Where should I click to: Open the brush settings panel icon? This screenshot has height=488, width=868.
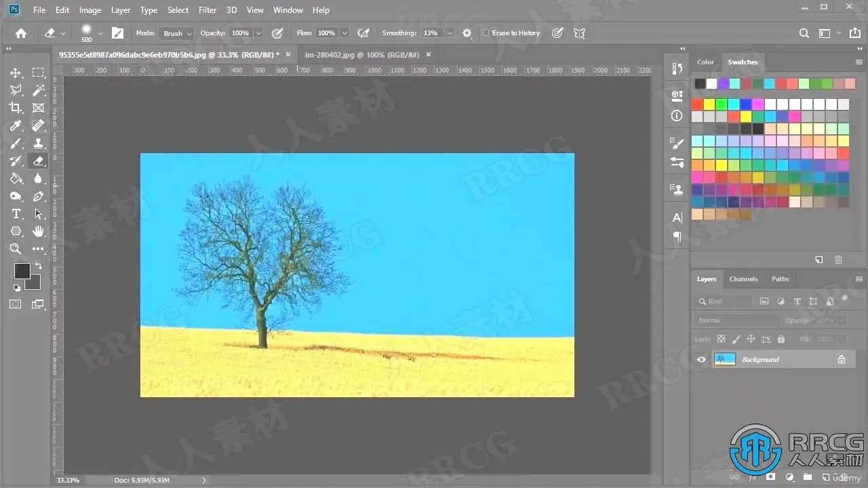[x=118, y=33]
